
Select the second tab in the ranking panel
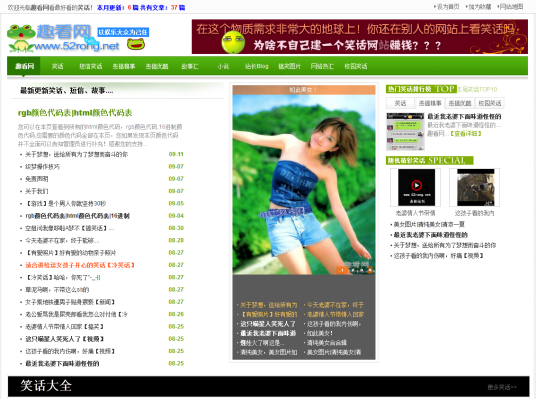(430, 103)
